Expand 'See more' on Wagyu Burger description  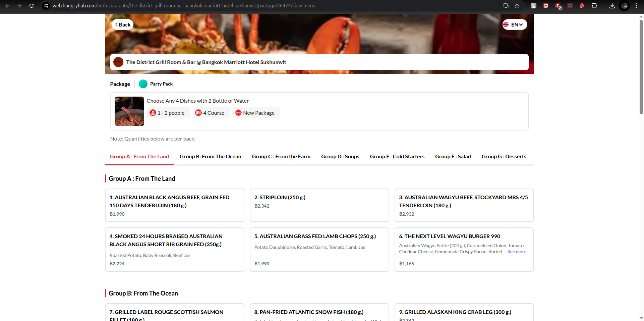point(517,252)
